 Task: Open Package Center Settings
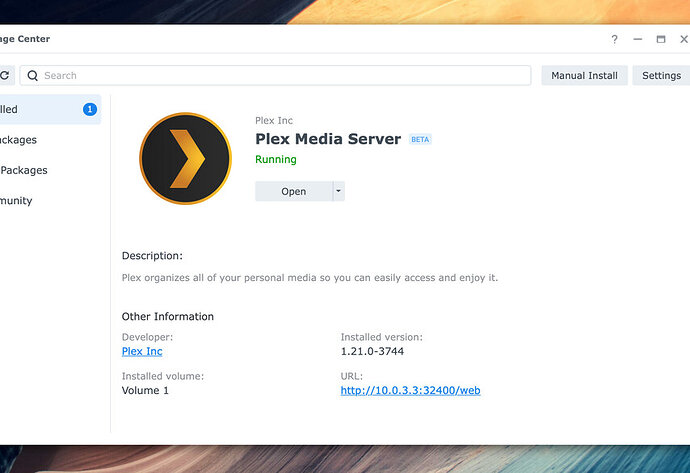(x=661, y=76)
